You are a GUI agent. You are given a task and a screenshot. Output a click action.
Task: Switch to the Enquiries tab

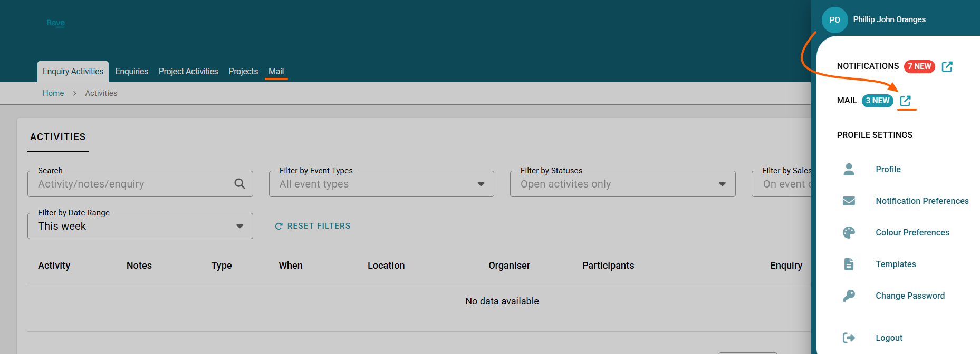[131, 71]
